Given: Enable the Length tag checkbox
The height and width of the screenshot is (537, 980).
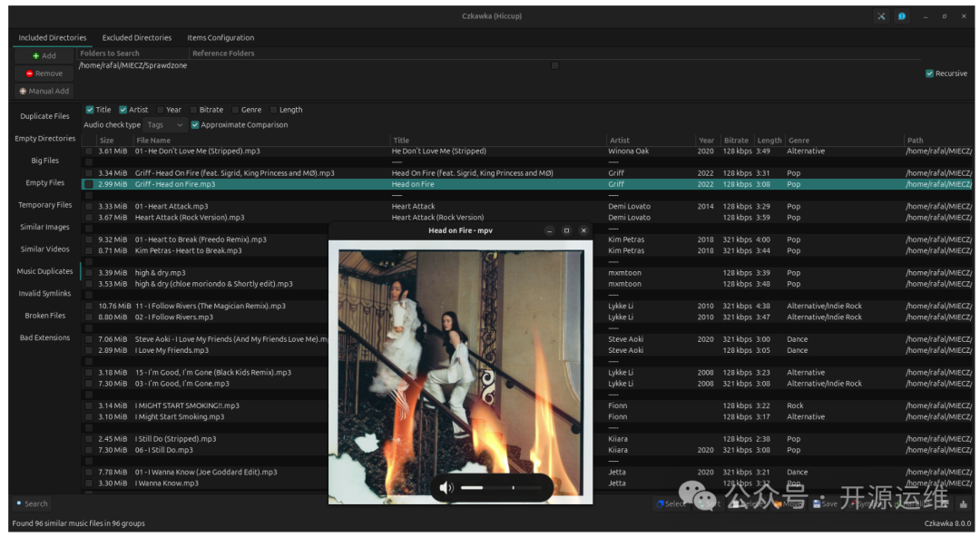Looking at the screenshot, I should tap(274, 110).
